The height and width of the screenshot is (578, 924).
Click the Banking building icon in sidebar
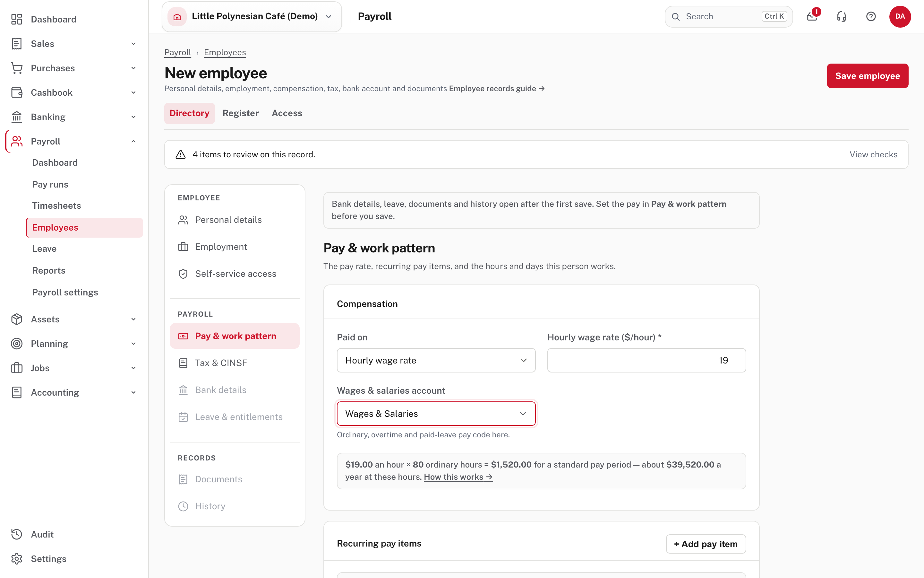pyautogui.click(x=16, y=117)
